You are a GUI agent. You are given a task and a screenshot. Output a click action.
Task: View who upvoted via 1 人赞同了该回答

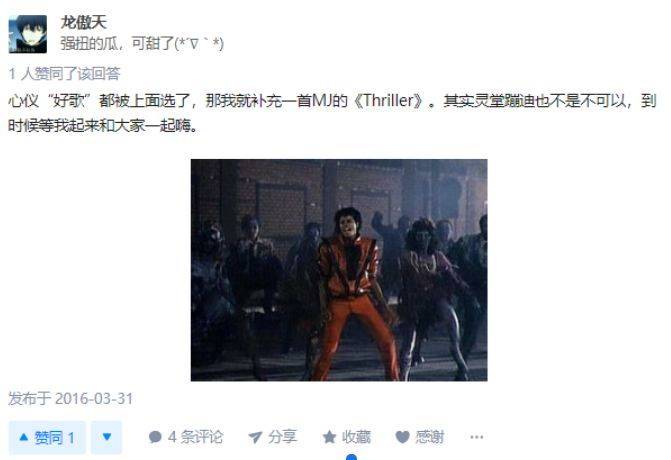[64, 74]
